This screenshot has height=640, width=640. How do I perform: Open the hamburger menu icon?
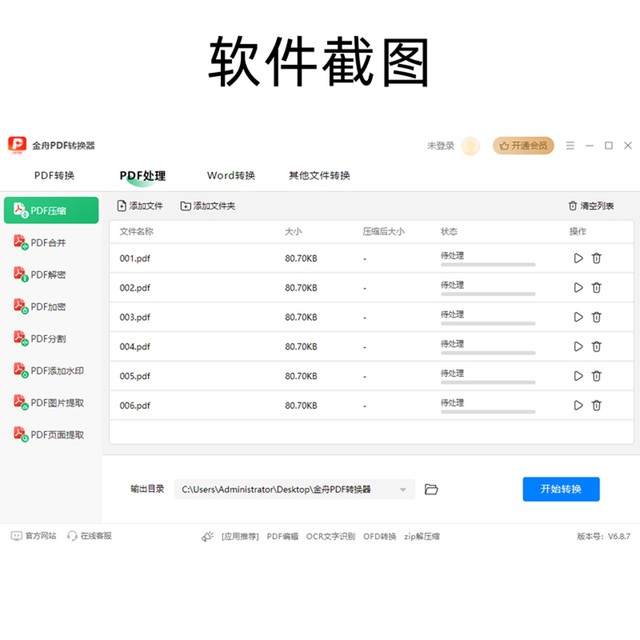570,145
